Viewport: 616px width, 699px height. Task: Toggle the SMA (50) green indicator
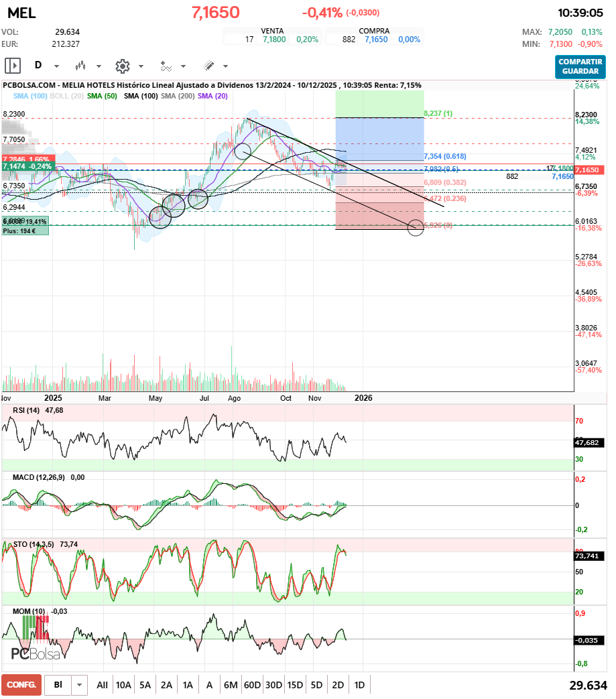[x=102, y=97]
